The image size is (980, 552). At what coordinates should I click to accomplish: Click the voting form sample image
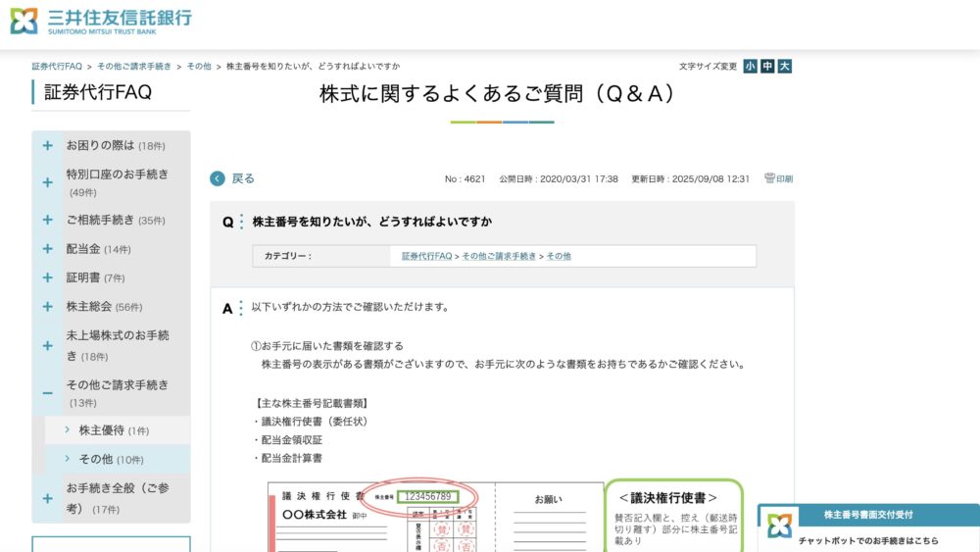435,516
